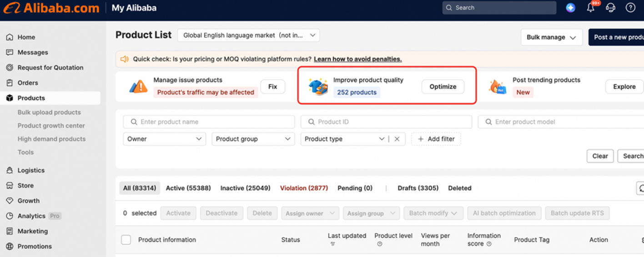Click the Request for Quotation icon
This screenshot has height=257, width=644.
click(x=10, y=67)
